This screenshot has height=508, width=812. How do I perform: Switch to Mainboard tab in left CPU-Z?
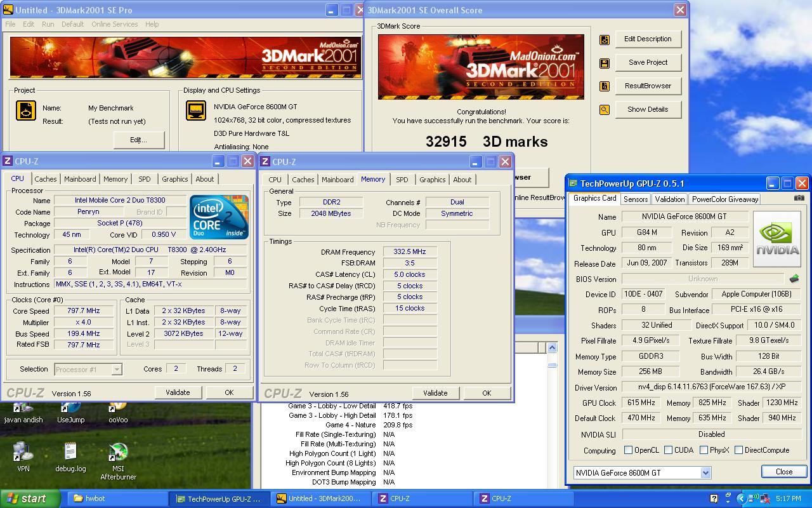[80, 179]
